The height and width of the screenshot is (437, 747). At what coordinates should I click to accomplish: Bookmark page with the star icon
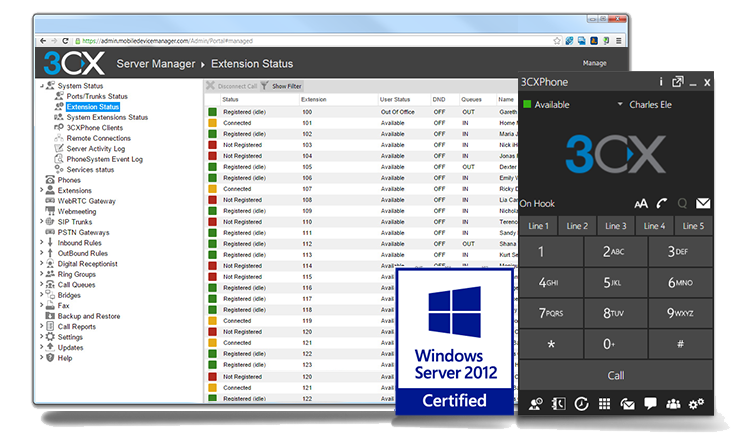tap(557, 41)
